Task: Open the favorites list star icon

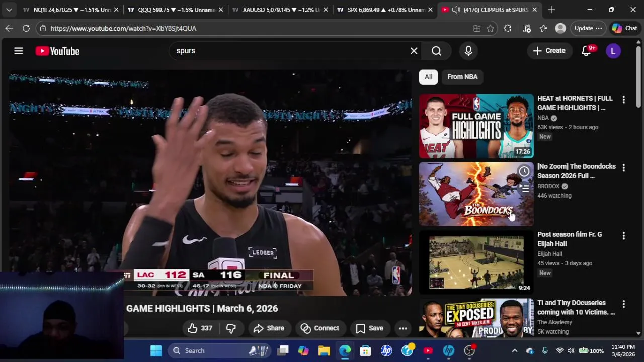Action: pos(544,28)
